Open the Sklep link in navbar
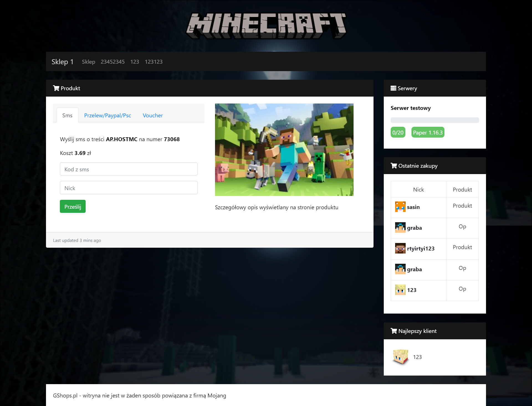The image size is (532, 406). pyautogui.click(x=88, y=62)
